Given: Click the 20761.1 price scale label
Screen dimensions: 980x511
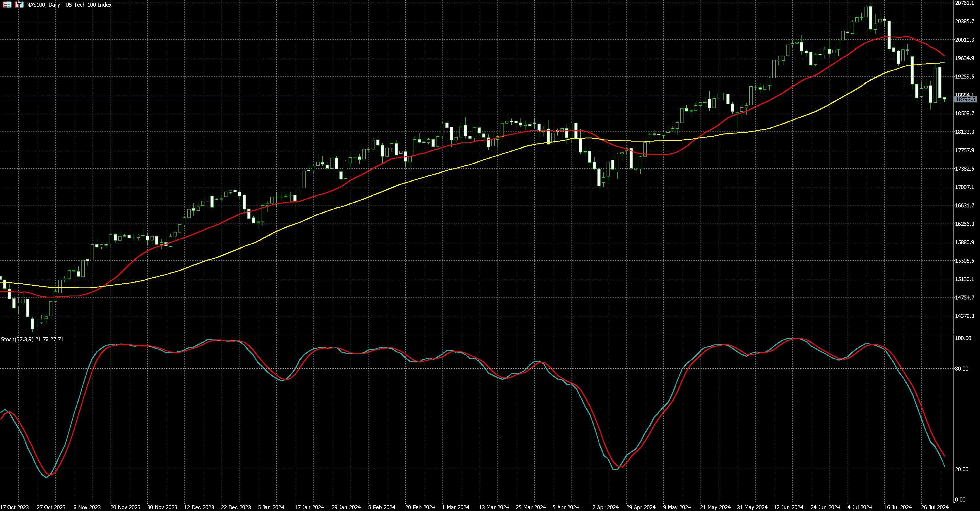Looking at the screenshot, I should [x=964, y=3].
